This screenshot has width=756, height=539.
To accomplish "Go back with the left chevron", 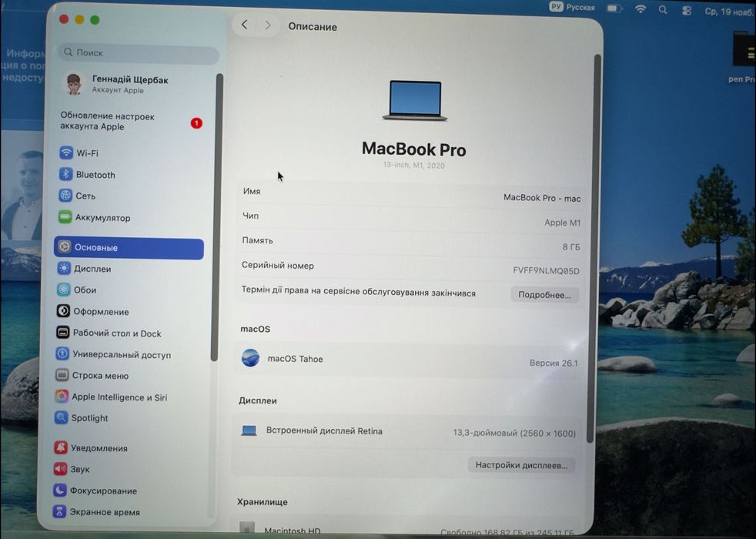I will pos(245,25).
